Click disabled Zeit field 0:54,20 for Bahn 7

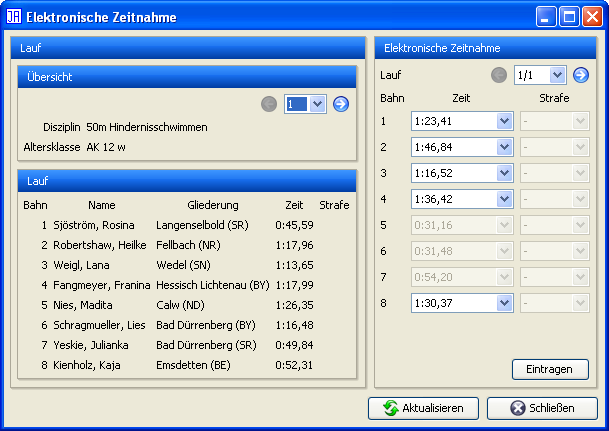click(x=462, y=277)
